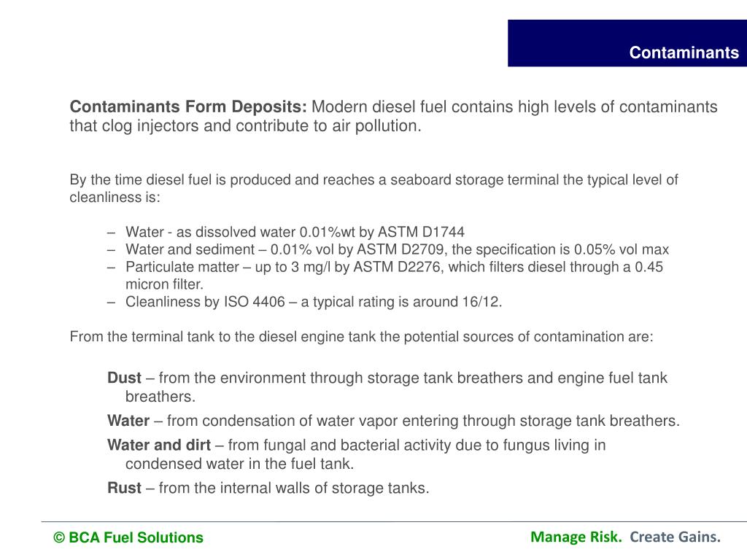Image resolution: width=747 pixels, height=560 pixels.
Task: Click 'that clog injectors' text line
Action: (246, 125)
